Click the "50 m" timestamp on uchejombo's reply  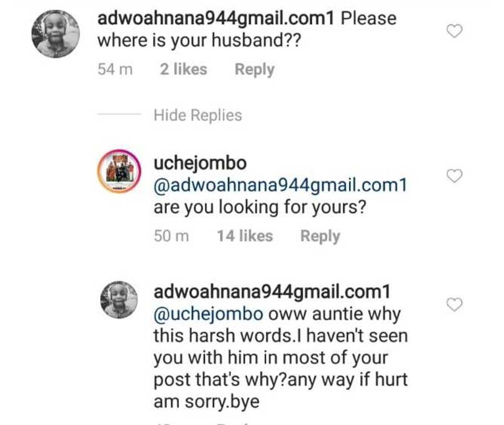171,236
